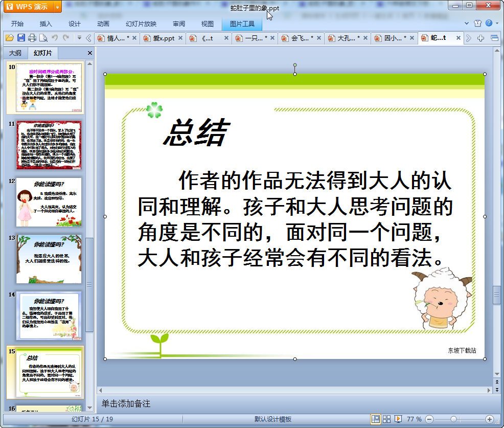Open Print Preview from the toolbar

tap(43, 38)
